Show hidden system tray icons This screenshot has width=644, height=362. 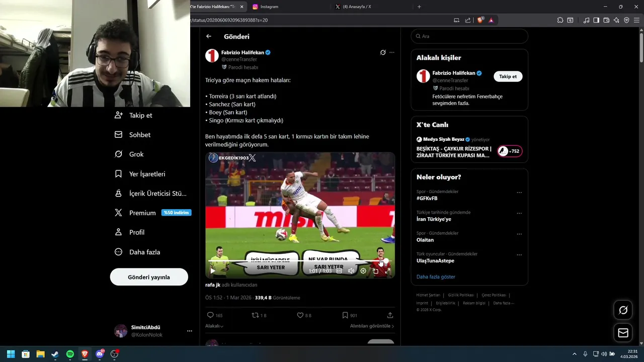click(575, 354)
